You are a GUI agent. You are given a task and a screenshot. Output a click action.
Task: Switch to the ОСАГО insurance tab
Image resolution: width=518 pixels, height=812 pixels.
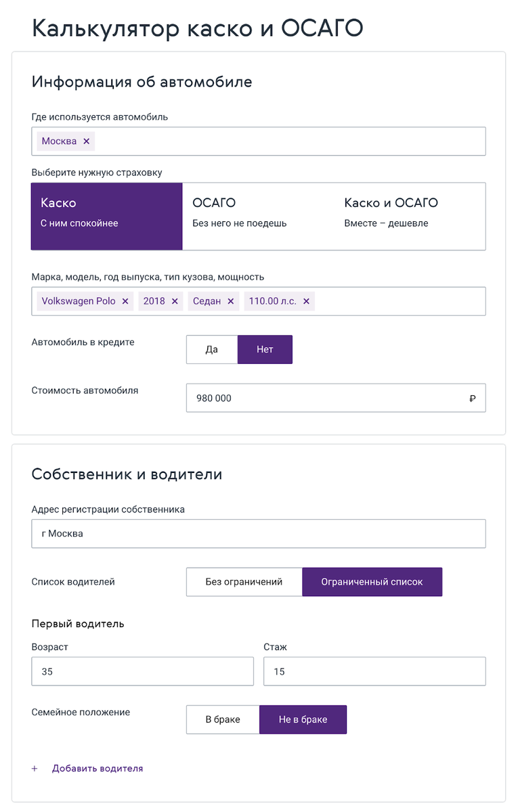(x=258, y=217)
